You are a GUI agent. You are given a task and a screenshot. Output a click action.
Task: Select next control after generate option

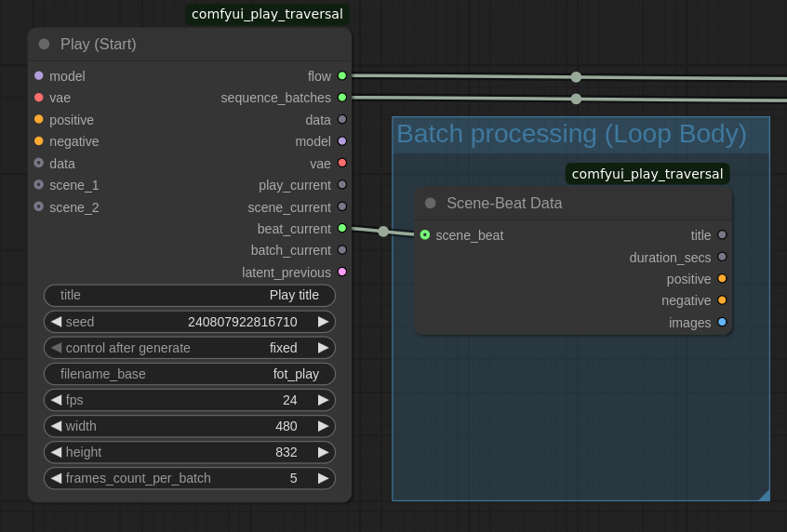(x=323, y=348)
